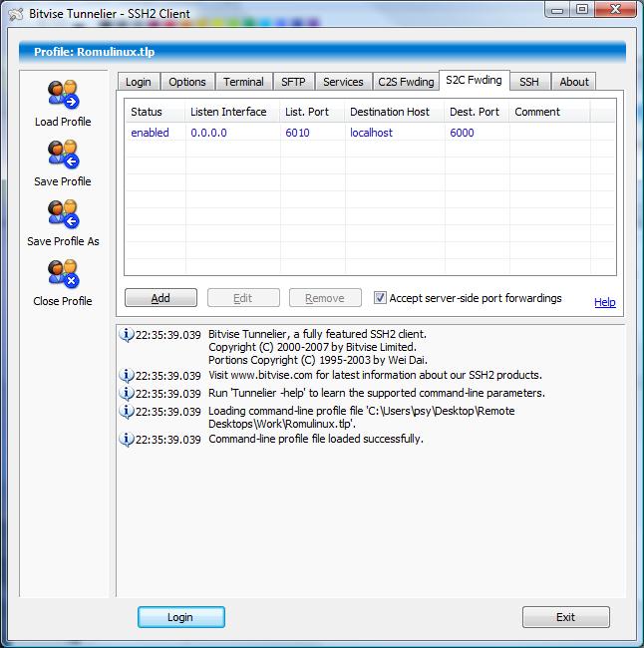Click the Comment column header
Screen dimensions: 644x648
[x=549, y=112]
